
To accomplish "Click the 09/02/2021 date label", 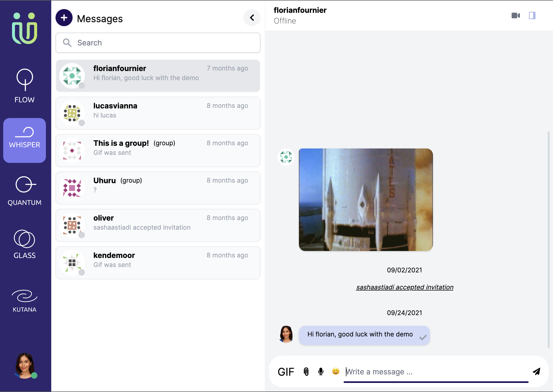I will (x=405, y=270).
